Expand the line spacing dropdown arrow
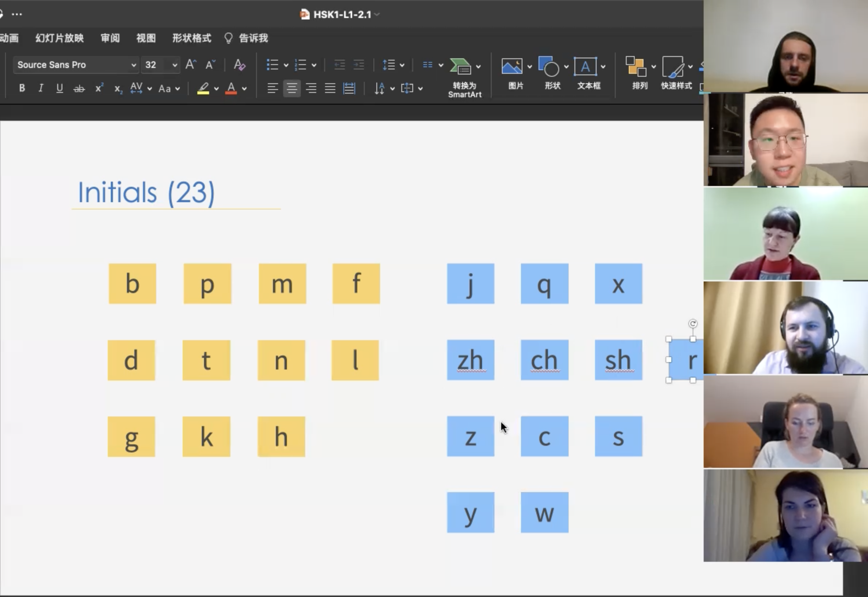The height and width of the screenshot is (597, 868). (402, 65)
